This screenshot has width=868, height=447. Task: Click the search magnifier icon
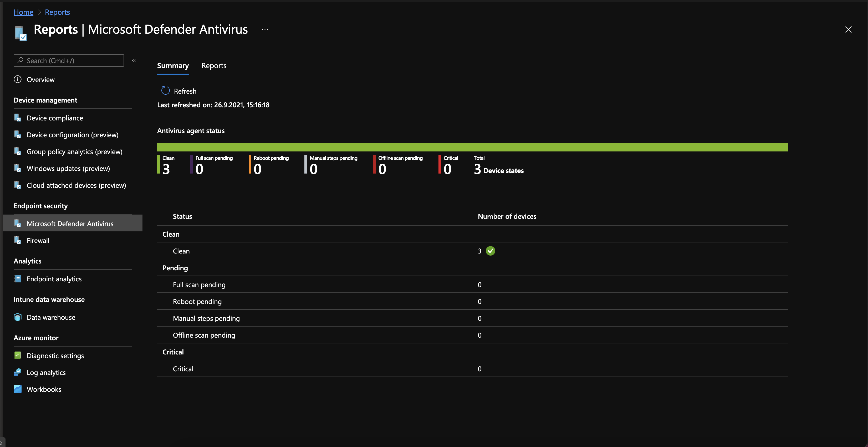pyautogui.click(x=20, y=60)
